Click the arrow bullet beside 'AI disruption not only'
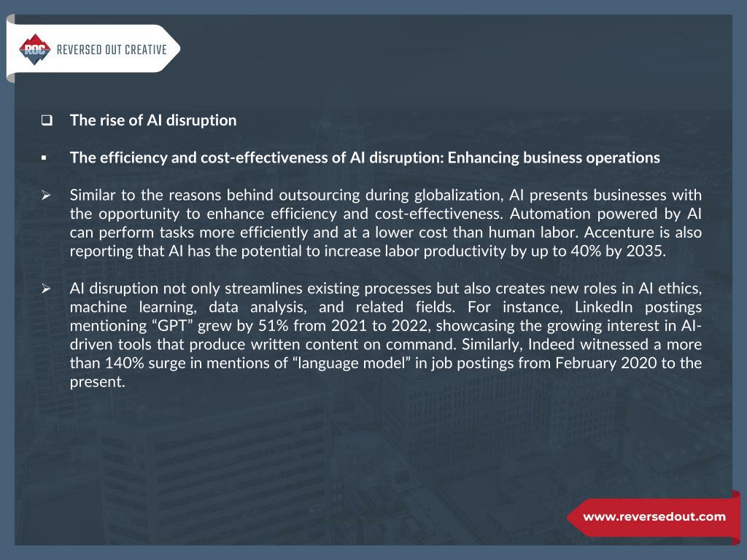747x560 pixels. pos(46,288)
